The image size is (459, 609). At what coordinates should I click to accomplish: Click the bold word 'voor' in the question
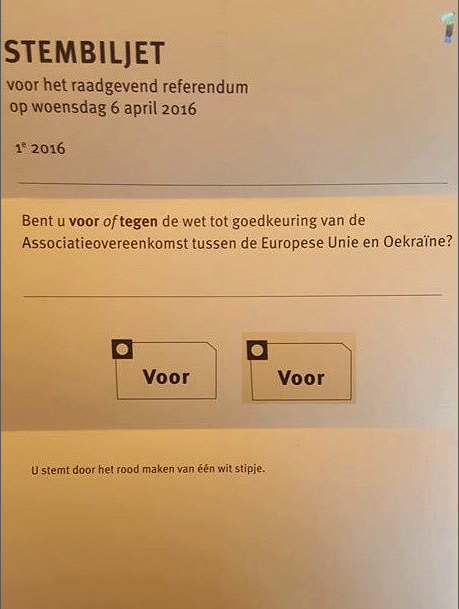point(84,221)
